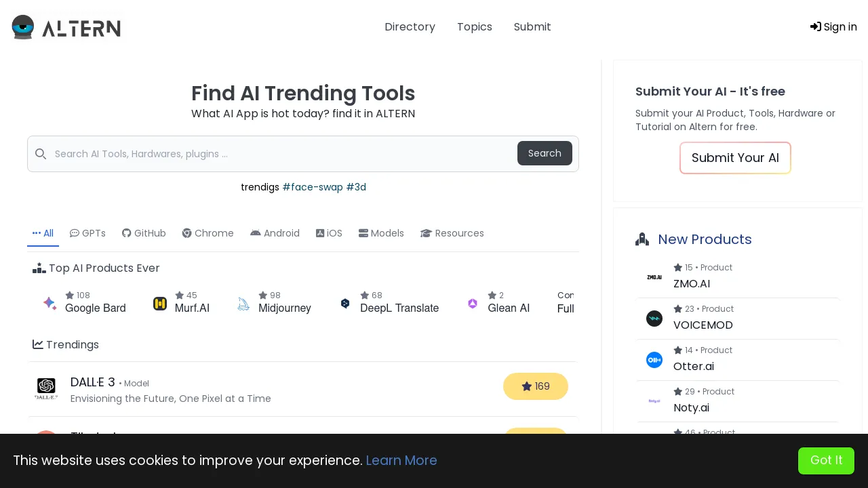Open the Google Bard product icon

pos(50,303)
